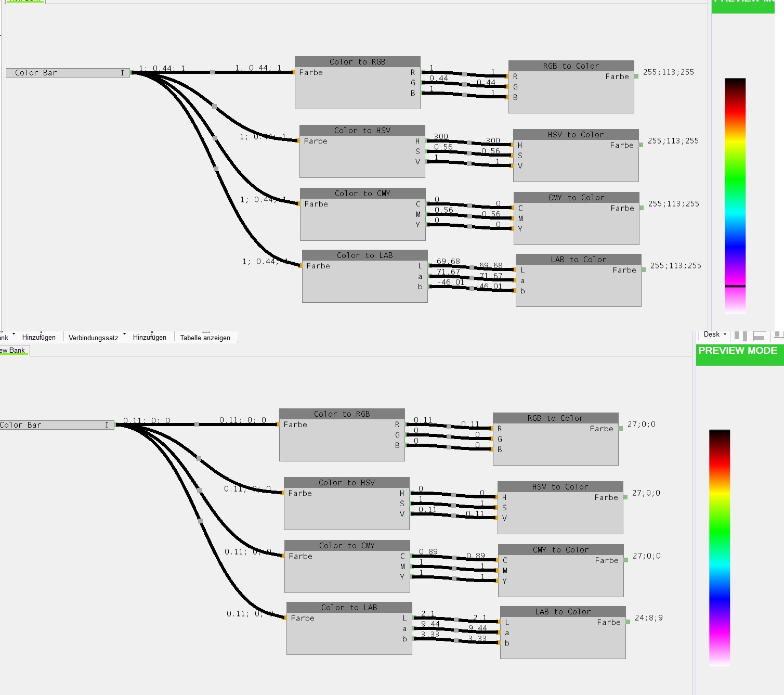Click the PREVIEW MODE banner with full text
This screenshot has height=695, width=784.
(x=738, y=351)
